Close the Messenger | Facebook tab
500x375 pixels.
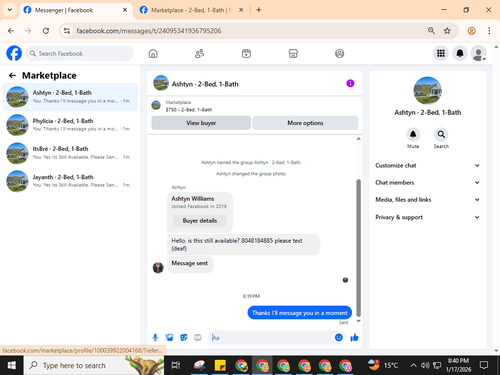[x=125, y=10]
